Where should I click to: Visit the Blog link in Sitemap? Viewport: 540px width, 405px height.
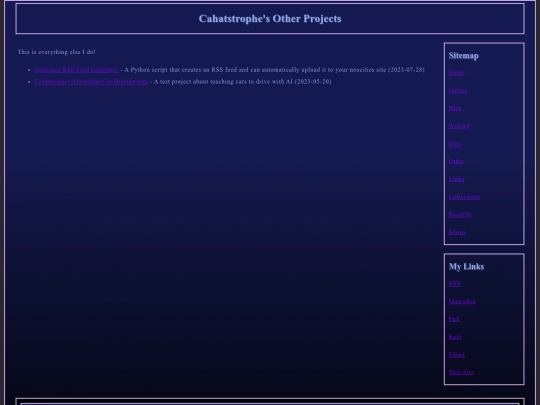click(x=455, y=108)
